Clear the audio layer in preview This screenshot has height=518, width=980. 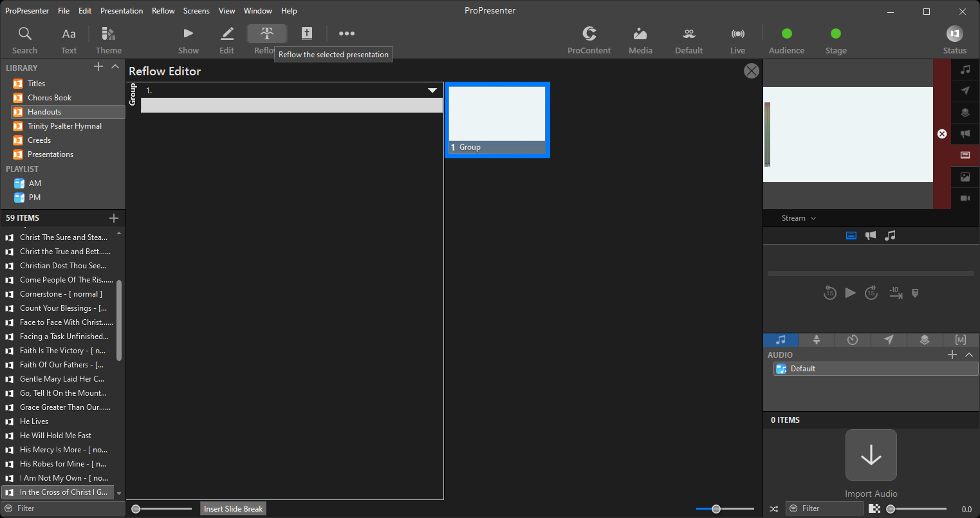(x=965, y=69)
